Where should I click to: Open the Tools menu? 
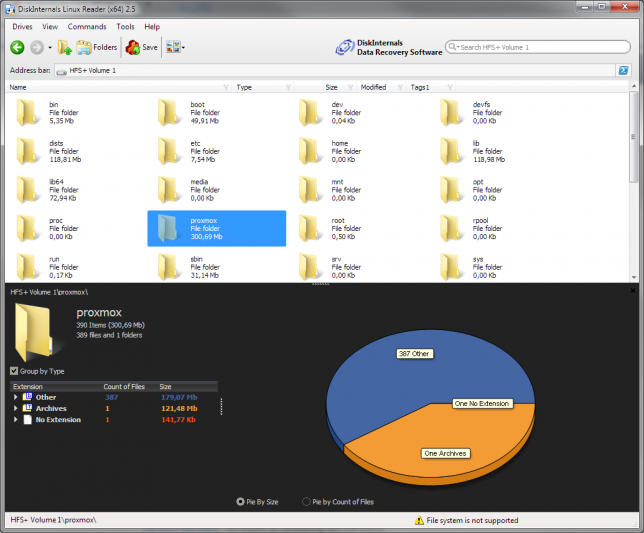[125, 27]
